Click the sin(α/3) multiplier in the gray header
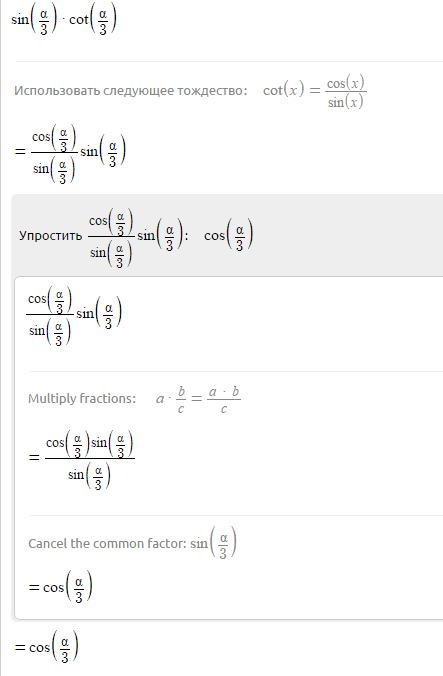The width and height of the screenshot is (443, 676). pos(160,235)
